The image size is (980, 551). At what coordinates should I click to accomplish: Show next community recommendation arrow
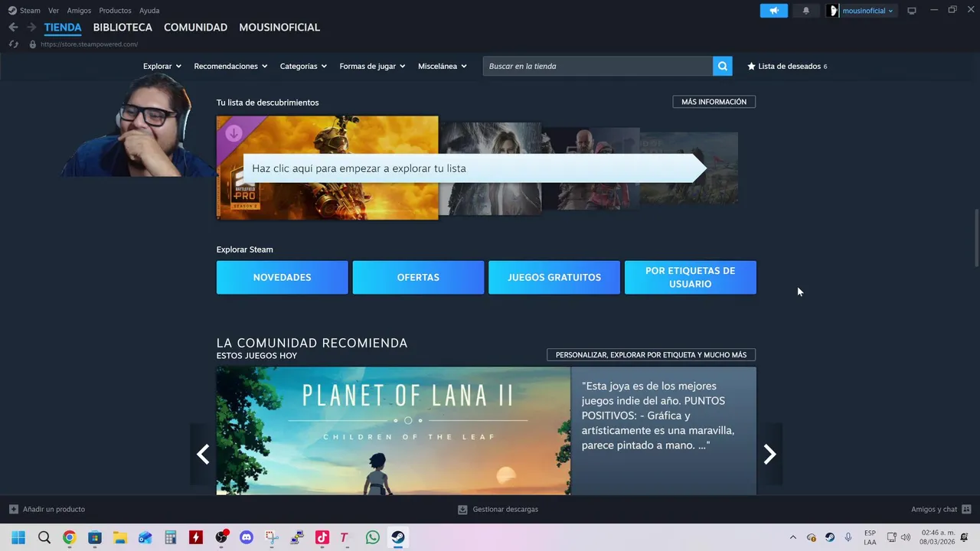click(x=769, y=454)
